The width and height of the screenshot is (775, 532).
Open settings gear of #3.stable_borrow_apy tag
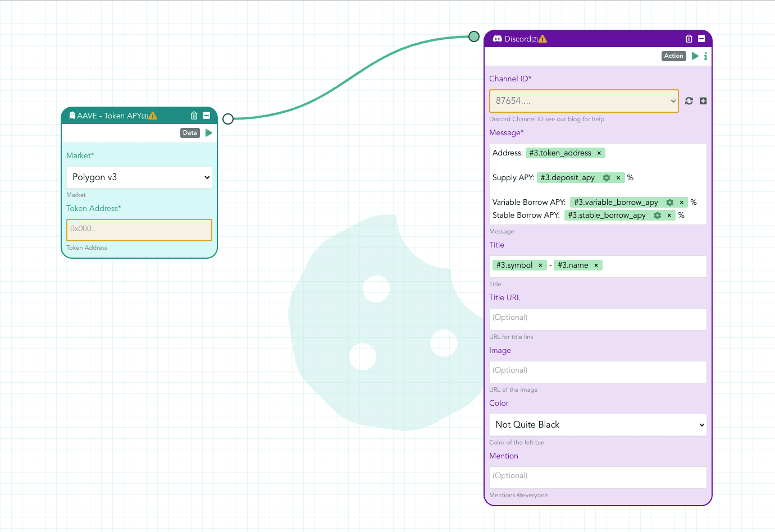(658, 215)
